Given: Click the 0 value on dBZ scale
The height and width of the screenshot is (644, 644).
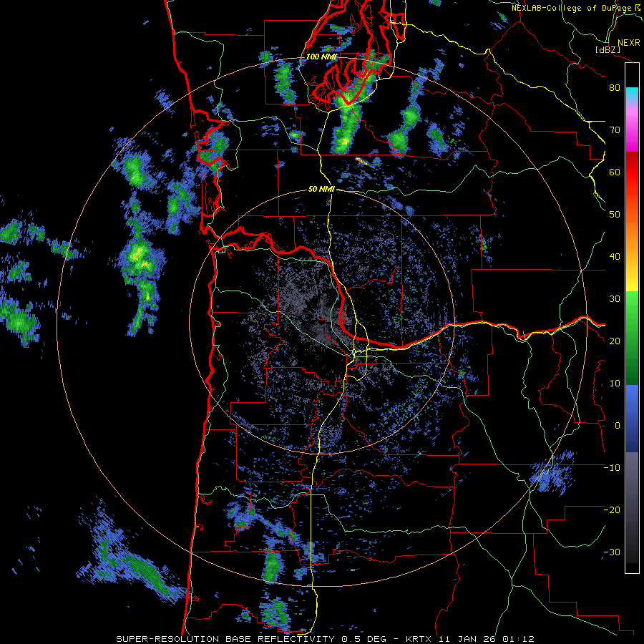Looking at the screenshot, I should pos(618,426).
